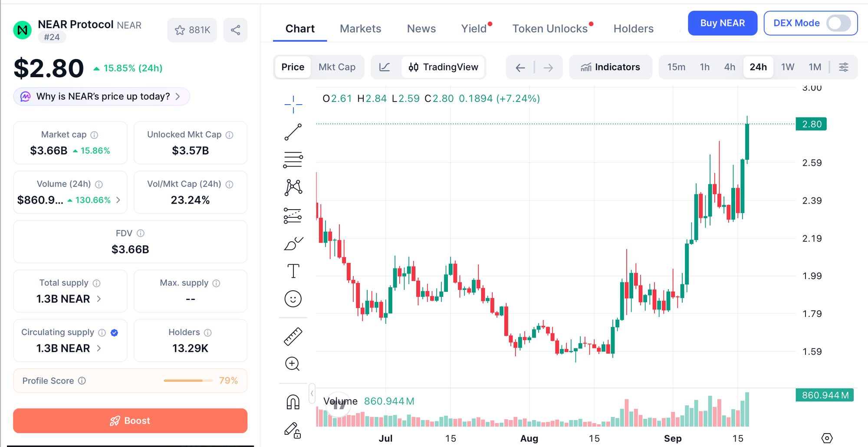The image size is (868, 447).
Task: Open the Token Unlocks tab
Action: click(550, 29)
